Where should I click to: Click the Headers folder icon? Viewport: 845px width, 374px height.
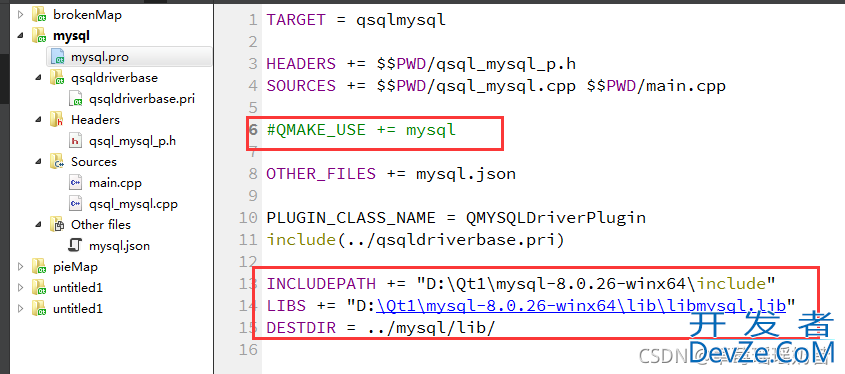click(57, 120)
